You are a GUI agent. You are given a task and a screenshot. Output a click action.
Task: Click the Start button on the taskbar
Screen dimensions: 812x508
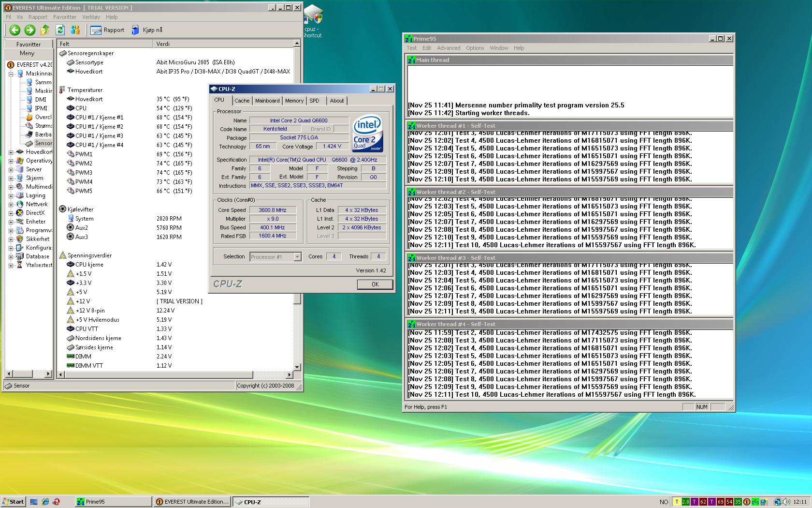13,502
